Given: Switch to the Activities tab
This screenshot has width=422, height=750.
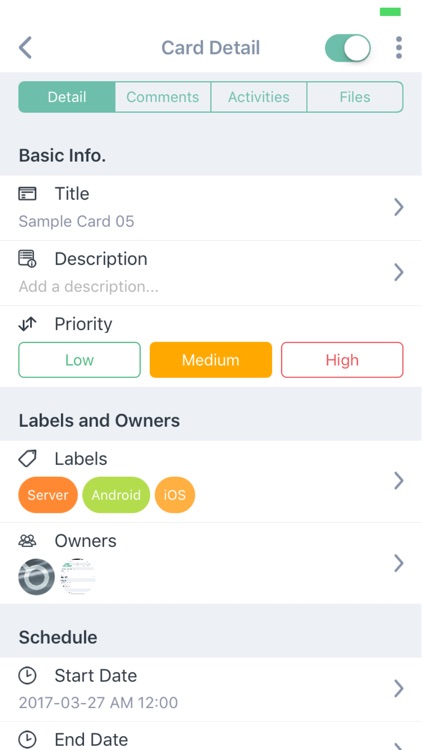Looking at the screenshot, I should [x=259, y=97].
